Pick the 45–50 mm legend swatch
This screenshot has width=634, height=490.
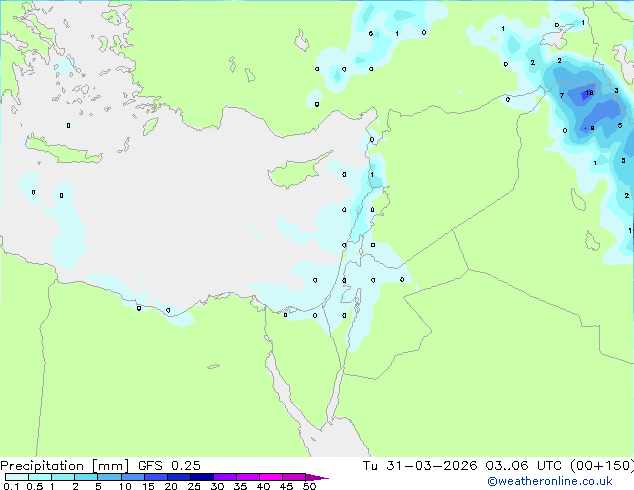pos(294,477)
